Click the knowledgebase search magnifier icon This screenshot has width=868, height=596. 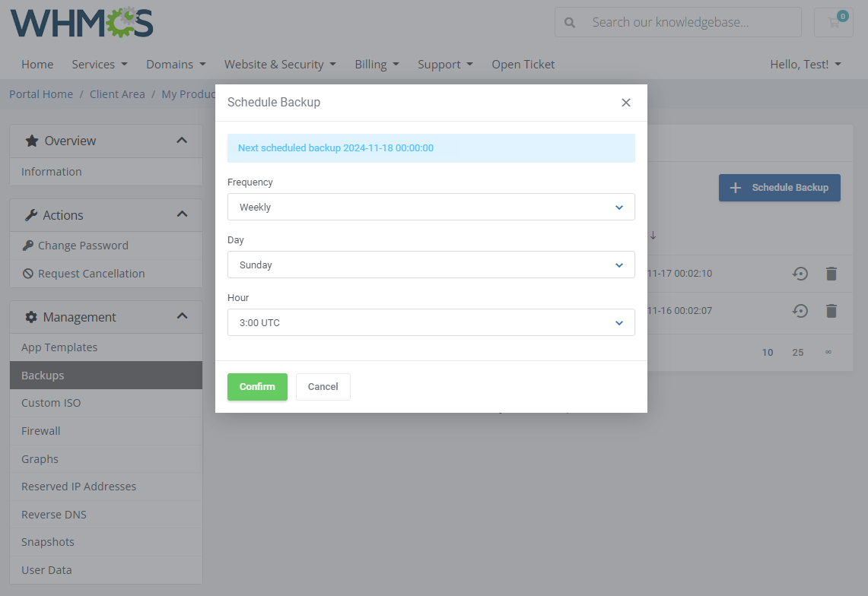pyautogui.click(x=570, y=23)
